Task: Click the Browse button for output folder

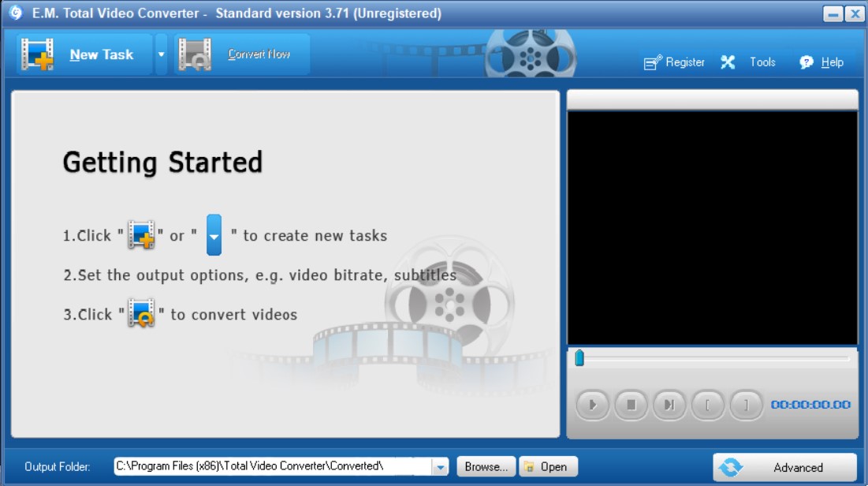Action: [x=486, y=466]
